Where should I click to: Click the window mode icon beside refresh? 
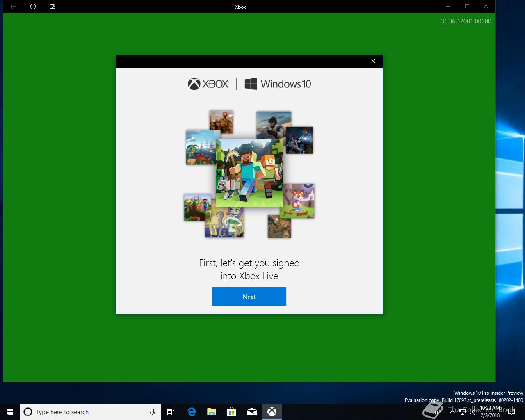pos(52,7)
